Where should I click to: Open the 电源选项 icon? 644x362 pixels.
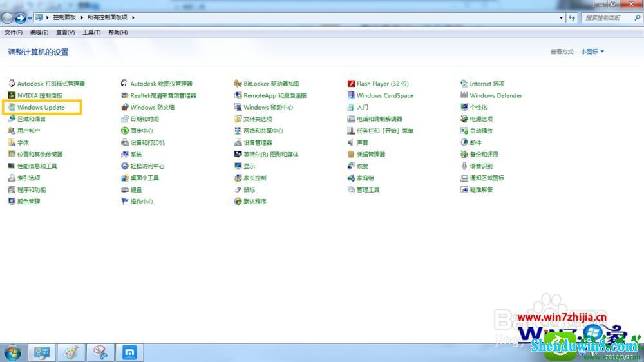click(464, 119)
